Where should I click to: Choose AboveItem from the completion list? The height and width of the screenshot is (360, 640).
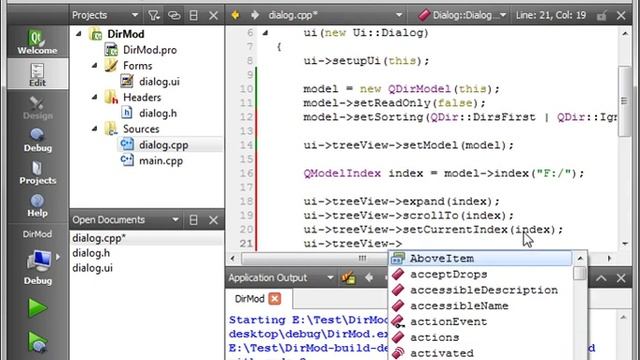tap(481, 258)
